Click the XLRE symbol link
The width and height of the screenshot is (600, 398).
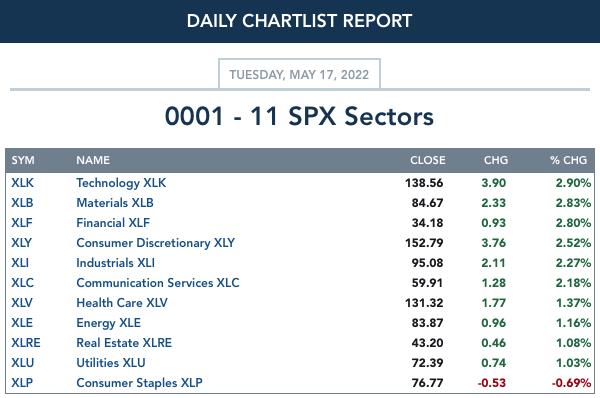coord(26,343)
